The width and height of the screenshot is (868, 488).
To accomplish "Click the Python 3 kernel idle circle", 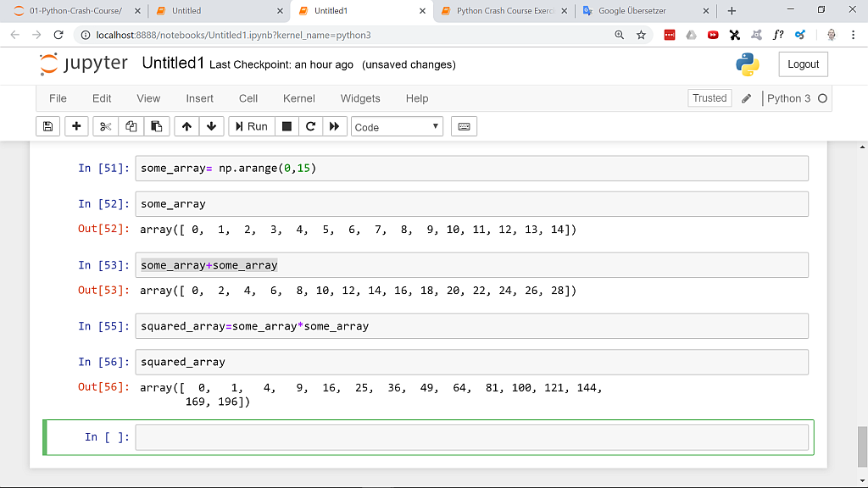I will tap(822, 98).
